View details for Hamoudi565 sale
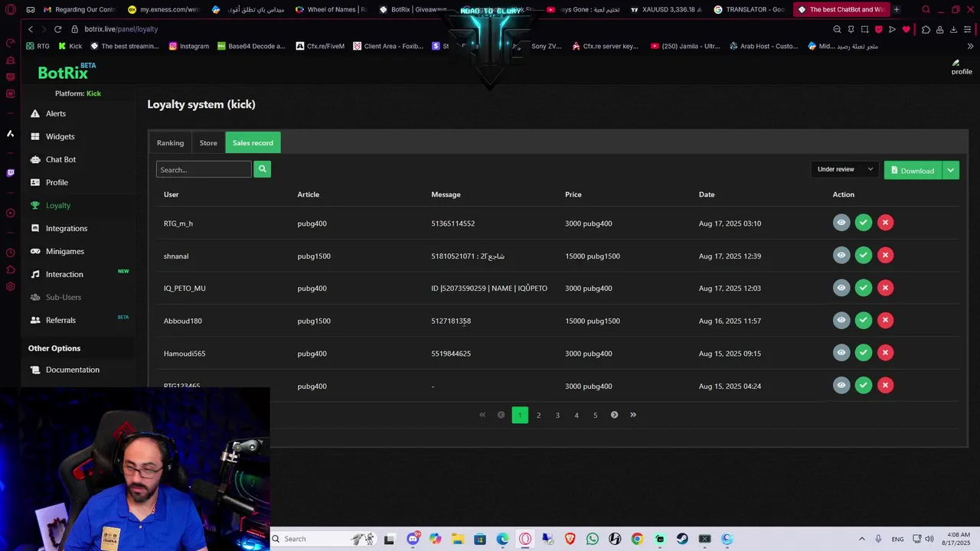Image resolution: width=980 pixels, height=551 pixels. tap(841, 353)
